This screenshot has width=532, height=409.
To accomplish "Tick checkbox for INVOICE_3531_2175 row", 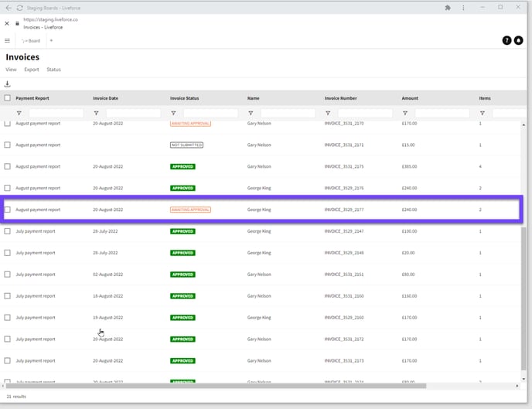I will 7,166.
